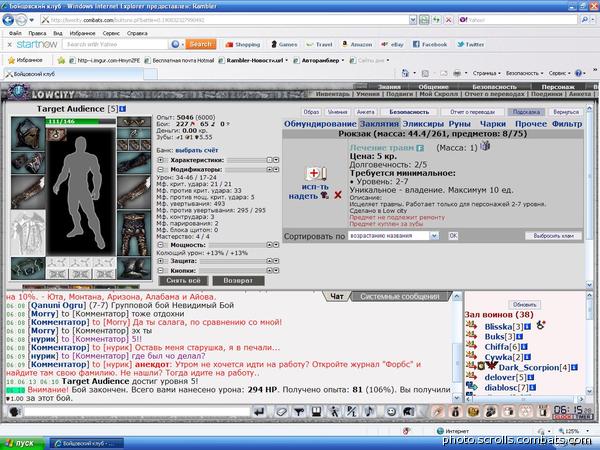Move Защита section down with arrow
600x450 pixels.
(276, 261)
